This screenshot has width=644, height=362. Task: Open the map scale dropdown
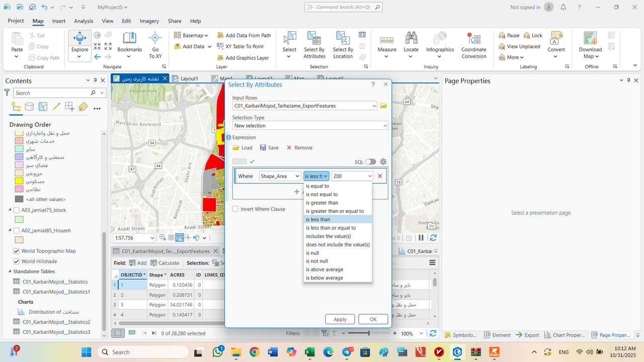[151, 238]
